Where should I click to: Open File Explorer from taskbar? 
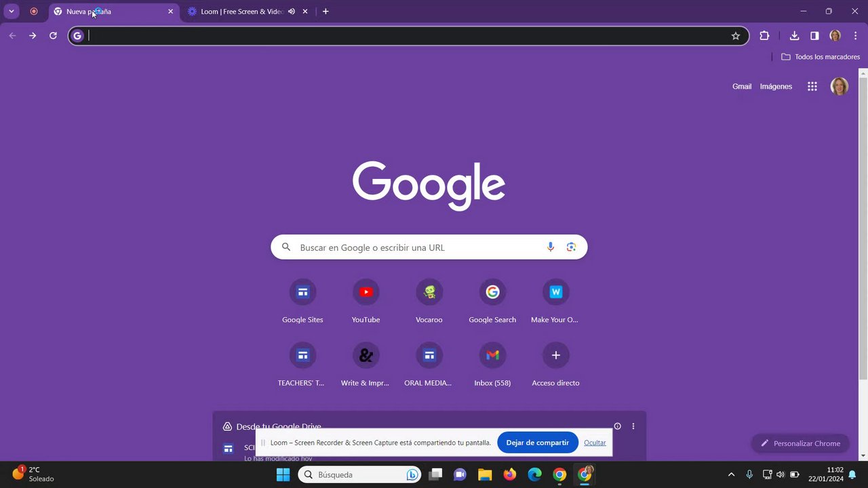pos(485,474)
